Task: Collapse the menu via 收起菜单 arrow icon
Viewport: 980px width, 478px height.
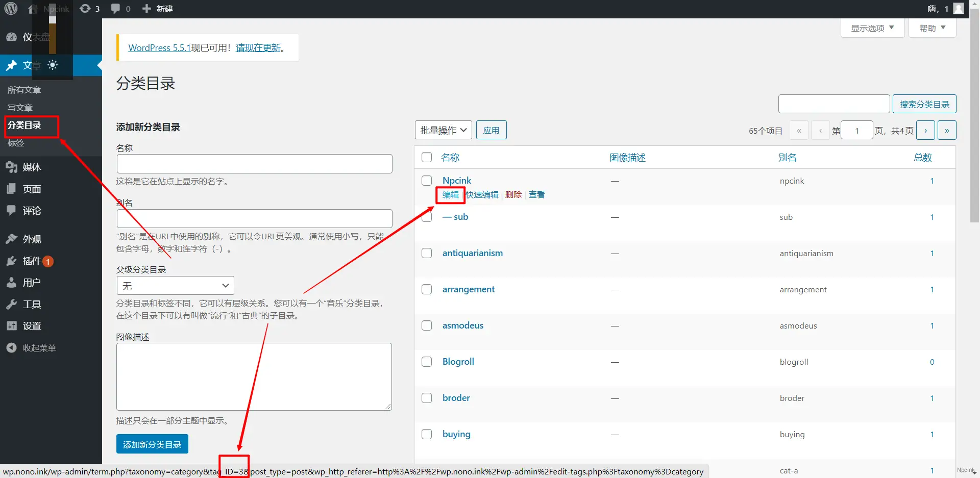Action: coord(11,347)
